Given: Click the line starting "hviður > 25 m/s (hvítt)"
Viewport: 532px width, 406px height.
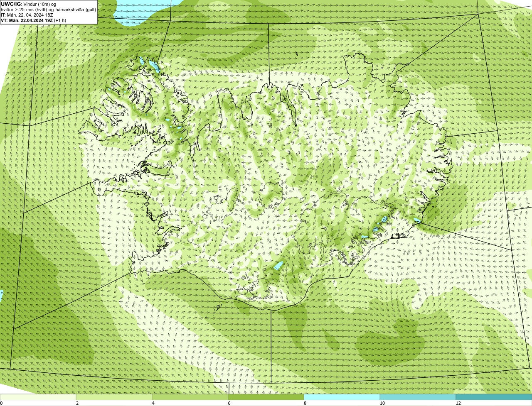Looking at the screenshot, I should (x=48, y=10).
